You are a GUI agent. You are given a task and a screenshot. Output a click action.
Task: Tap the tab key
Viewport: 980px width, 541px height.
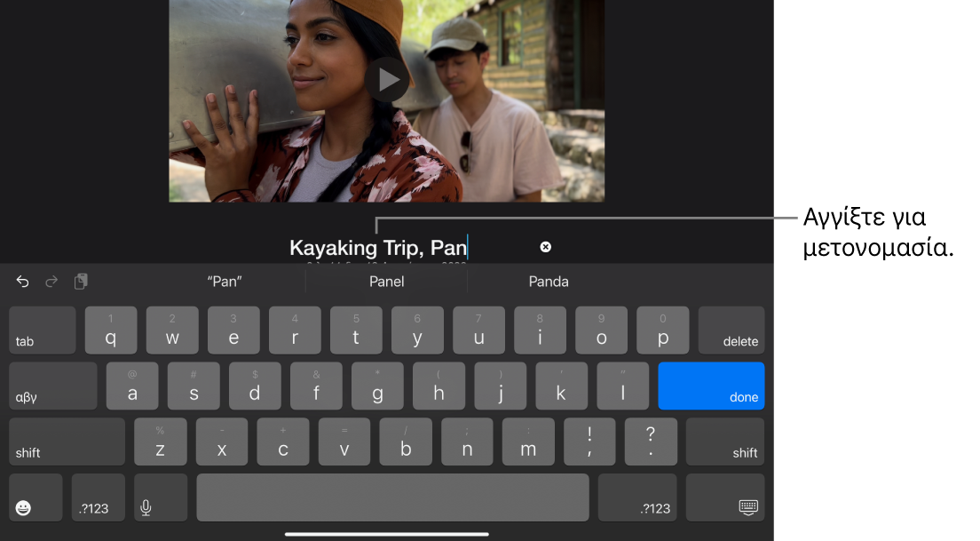point(43,330)
